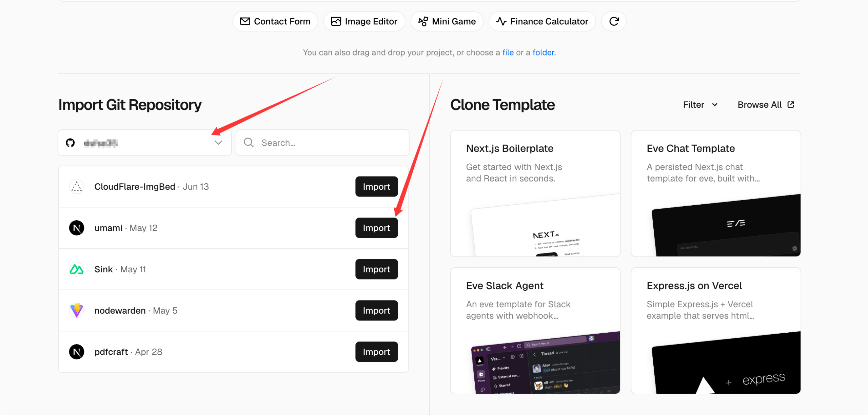
Task: Import the Sink repository
Action: tap(376, 269)
